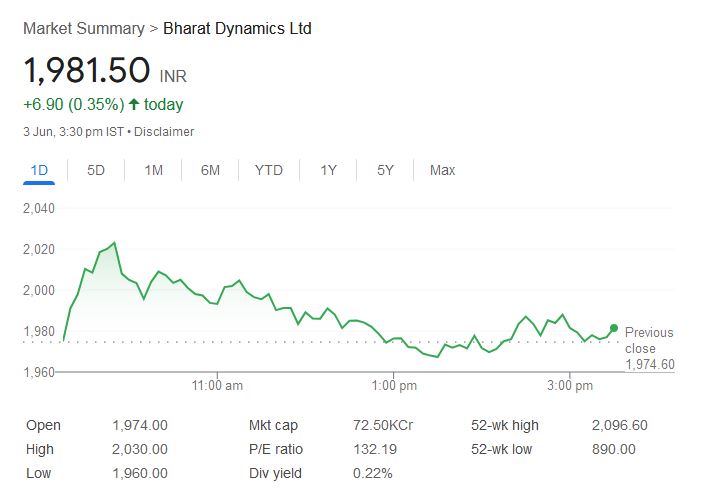Click the chart's highest peak point
The height and width of the screenshot is (502, 720).
tap(114, 242)
